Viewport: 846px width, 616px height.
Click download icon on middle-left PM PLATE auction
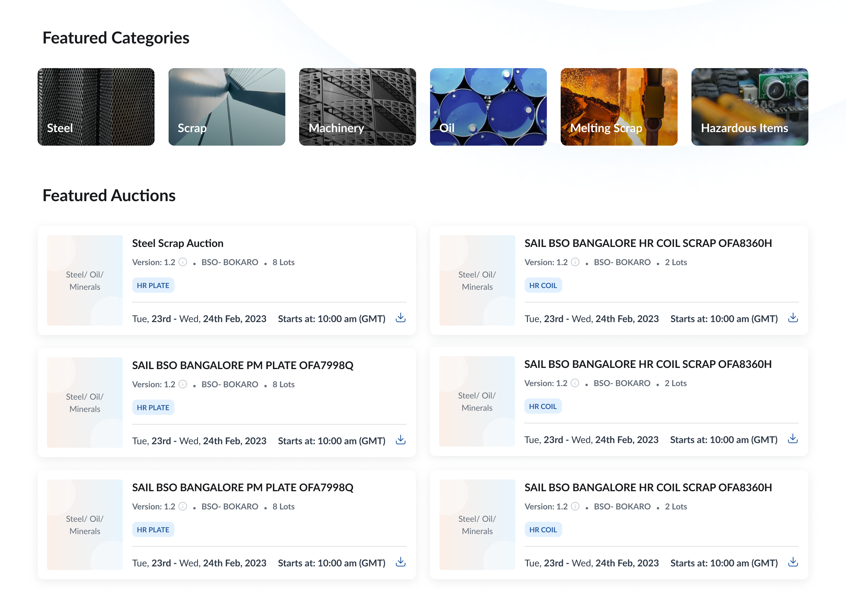click(x=400, y=440)
